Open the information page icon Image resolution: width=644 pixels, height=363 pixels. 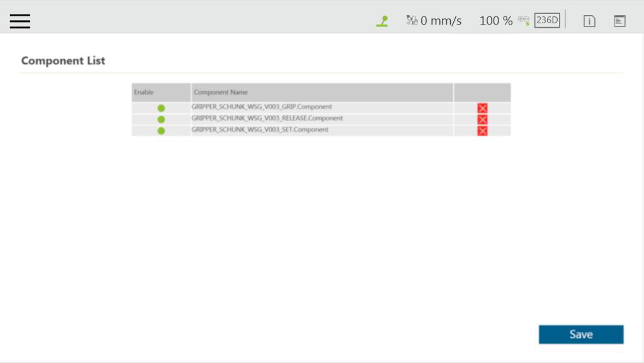(x=589, y=21)
